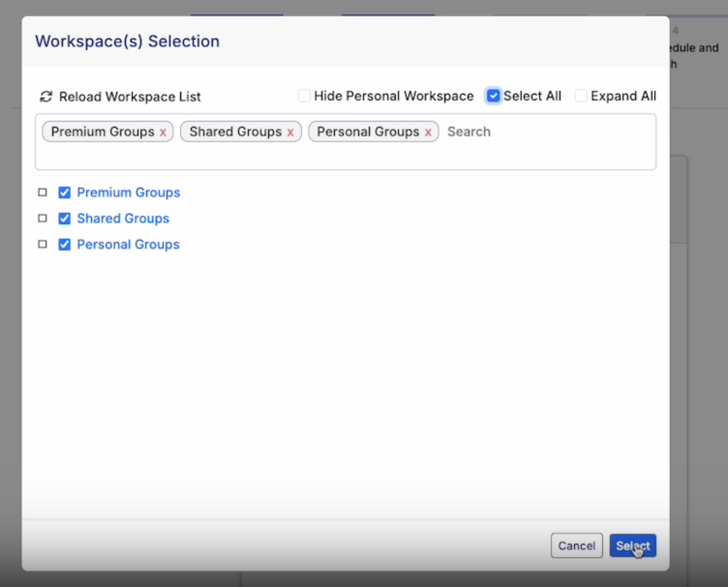728x587 pixels.
Task: Remove the Premium Groups tag
Action: pos(163,132)
